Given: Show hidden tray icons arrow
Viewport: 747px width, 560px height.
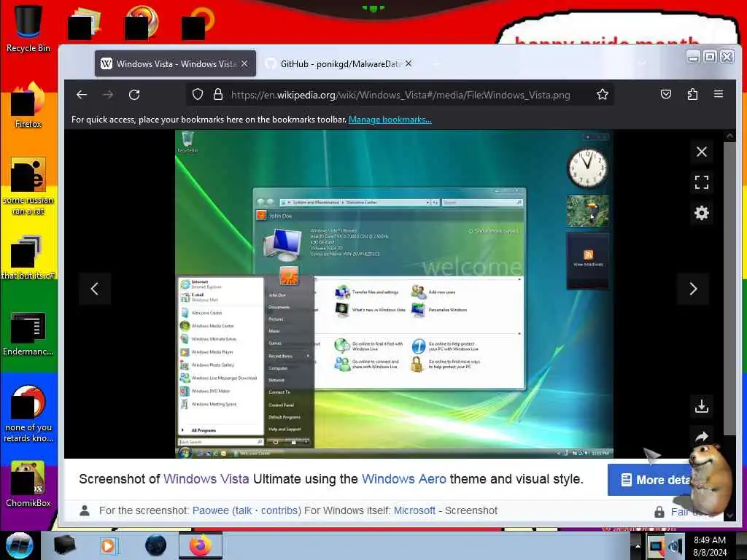Looking at the screenshot, I should click(x=637, y=545).
